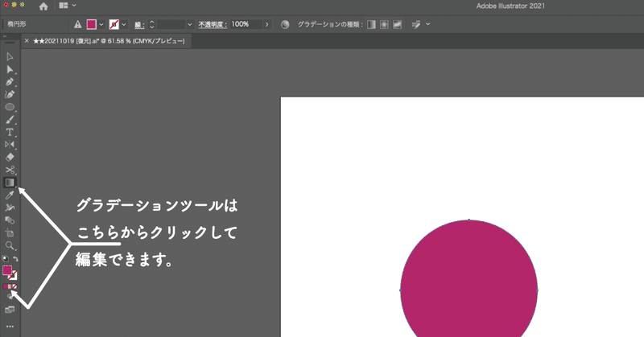This screenshot has height=337, width=644.
Task: Open the drawing mode icon
Action: click(x=10, y=296)
